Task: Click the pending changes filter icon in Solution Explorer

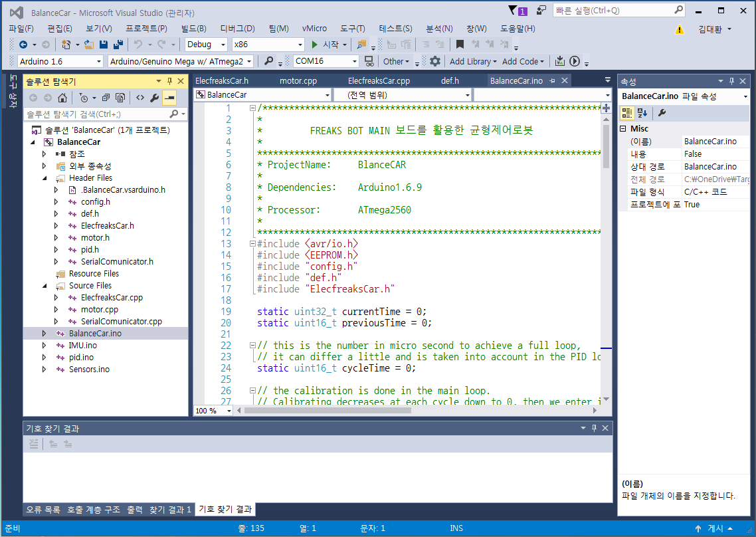Action: tap(84, 98)
